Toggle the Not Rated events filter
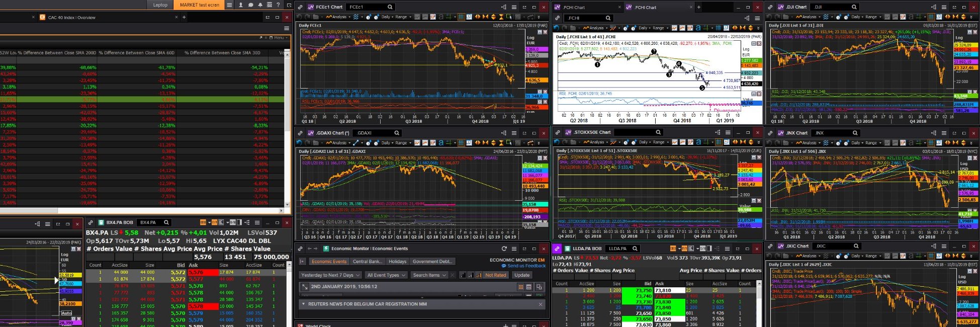This screenshot has width=980, height=327. pos(495,275)
